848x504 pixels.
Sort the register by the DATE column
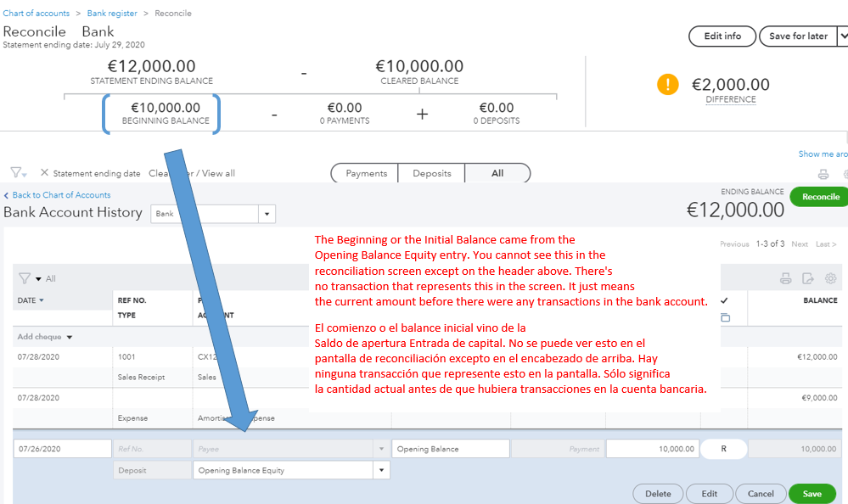(x=31, y=300)
